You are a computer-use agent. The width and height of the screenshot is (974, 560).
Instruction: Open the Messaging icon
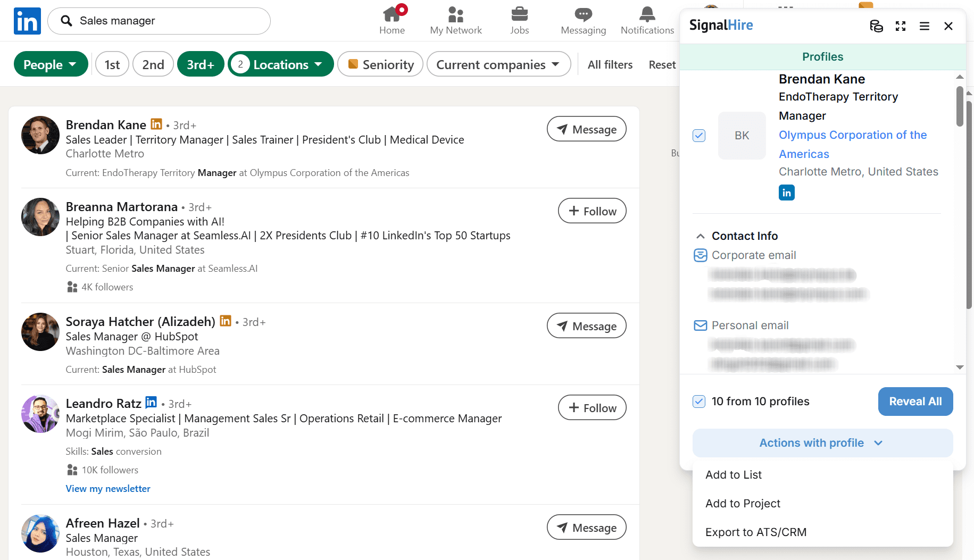[x=583, y=14]
